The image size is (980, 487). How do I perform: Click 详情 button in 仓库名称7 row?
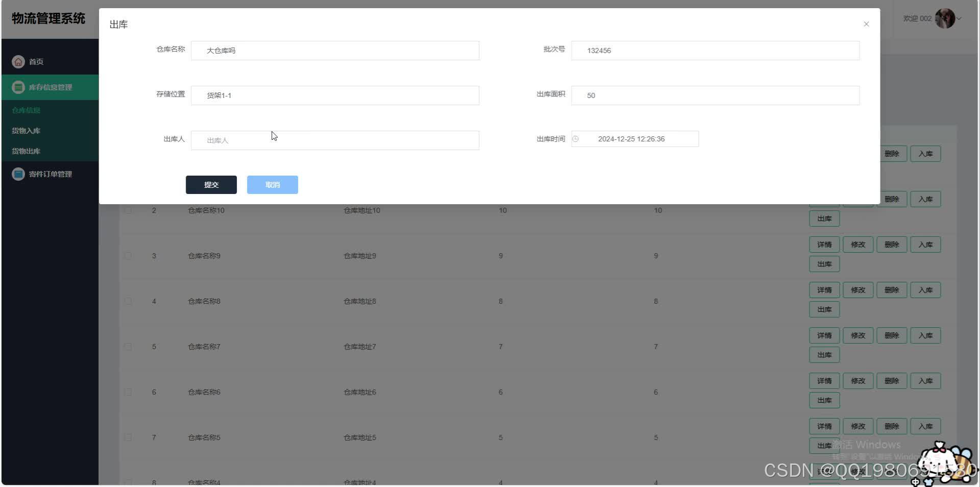click(824, 335)
